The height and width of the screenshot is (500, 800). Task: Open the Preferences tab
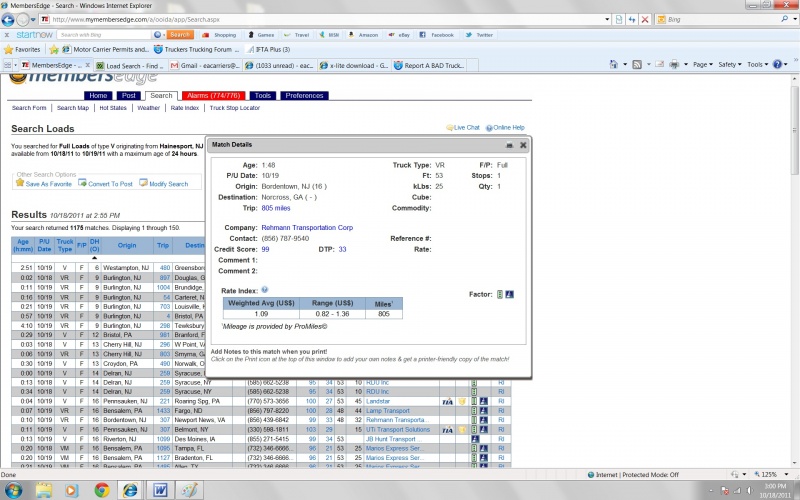[x=304, y=95]
